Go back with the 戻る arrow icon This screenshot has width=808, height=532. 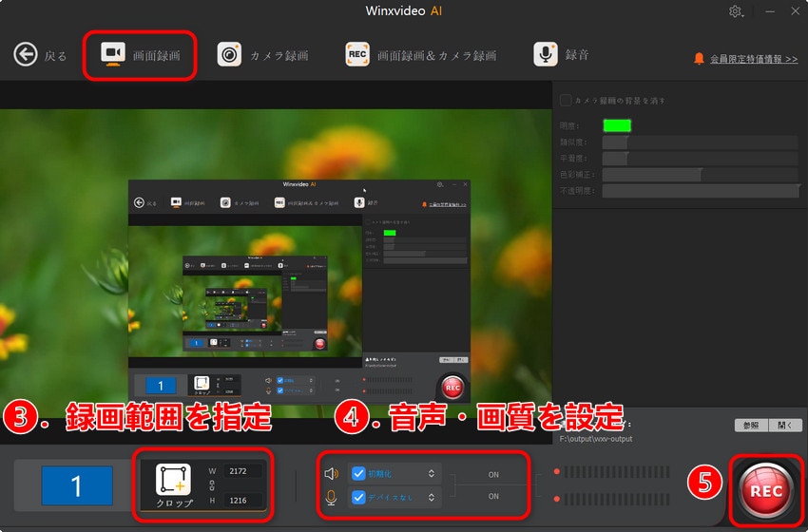pyautogui.click(x=26, y=54)
